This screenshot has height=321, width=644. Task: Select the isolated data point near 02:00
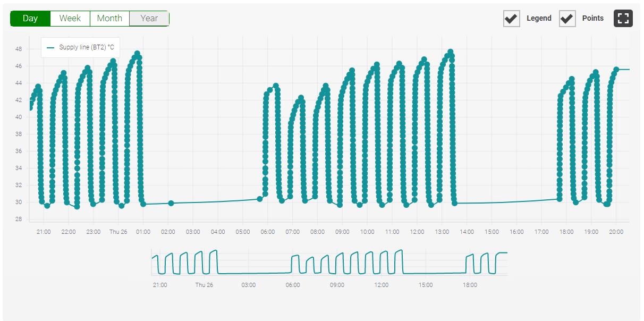point(171,203)
